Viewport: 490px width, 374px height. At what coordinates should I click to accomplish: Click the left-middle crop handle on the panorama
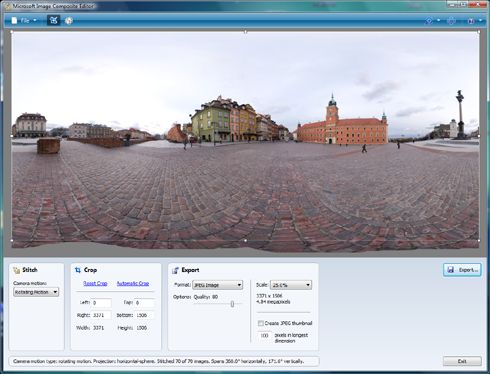pos(12,136)
